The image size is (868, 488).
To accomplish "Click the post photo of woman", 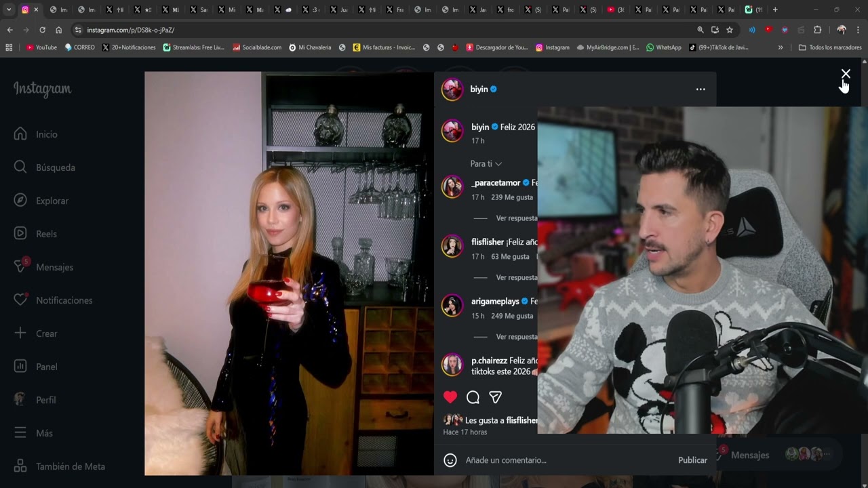I will (x=289, y=274).
